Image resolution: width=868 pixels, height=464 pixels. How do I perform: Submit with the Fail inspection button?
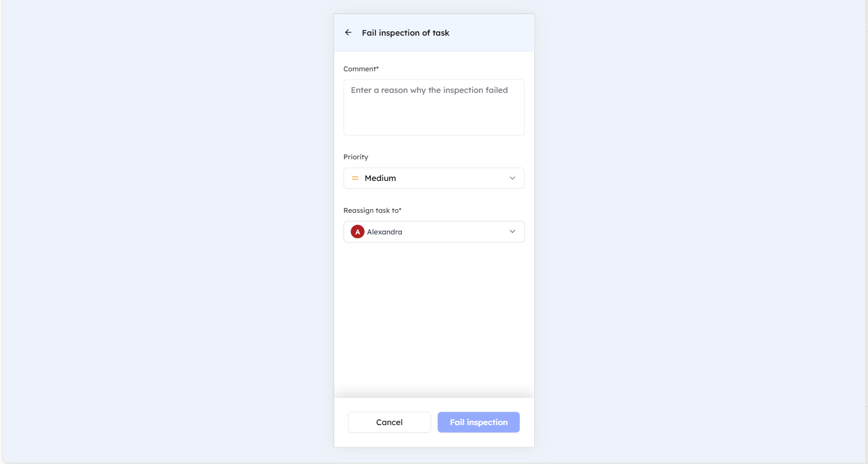[478, 422]
